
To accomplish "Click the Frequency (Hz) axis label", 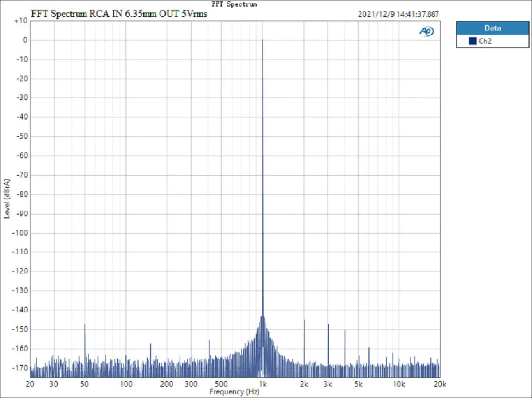I will coord(235,392).
